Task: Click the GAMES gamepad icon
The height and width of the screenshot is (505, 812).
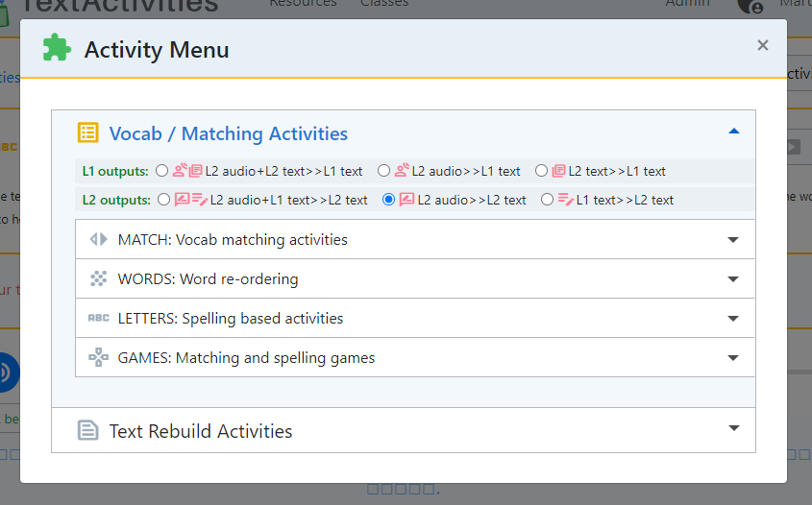Action: tap(98, 357)
